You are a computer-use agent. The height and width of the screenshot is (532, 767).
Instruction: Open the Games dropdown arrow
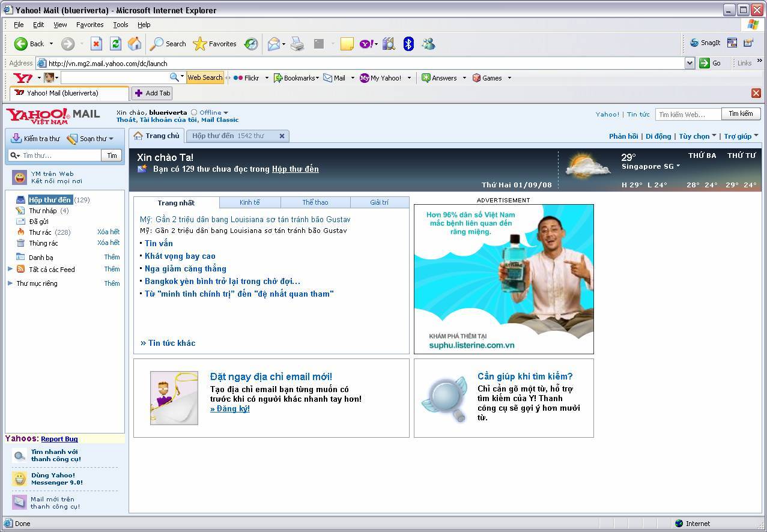[509, 78]
